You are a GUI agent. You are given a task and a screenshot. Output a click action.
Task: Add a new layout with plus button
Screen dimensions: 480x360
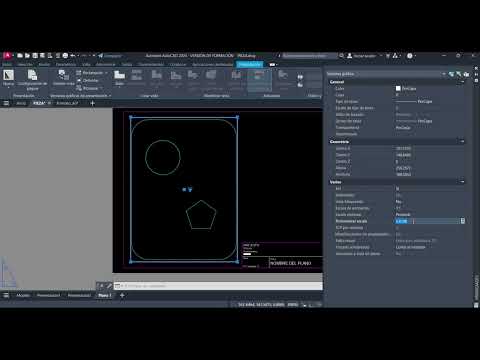(x=122, y=295)
